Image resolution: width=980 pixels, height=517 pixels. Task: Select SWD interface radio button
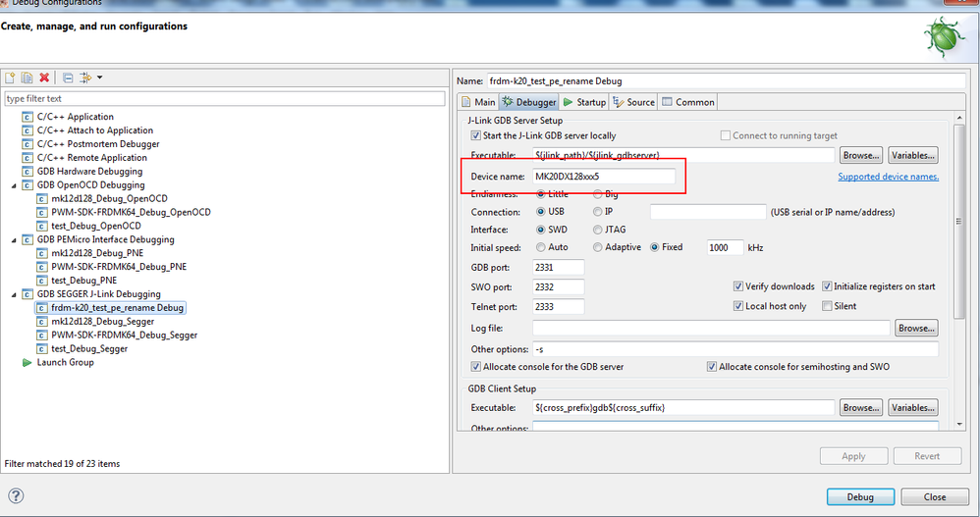pos(541,230)
